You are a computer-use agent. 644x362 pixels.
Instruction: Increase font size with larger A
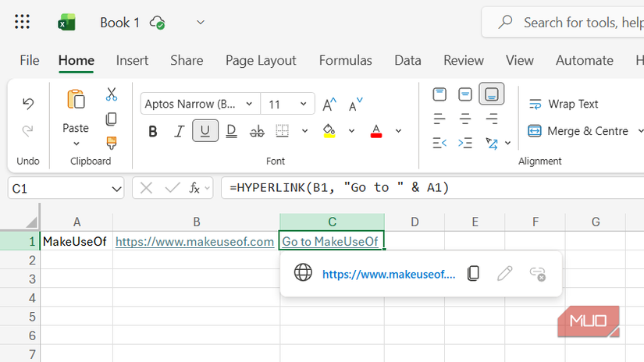pyautogui.click(x=329, y=105)
